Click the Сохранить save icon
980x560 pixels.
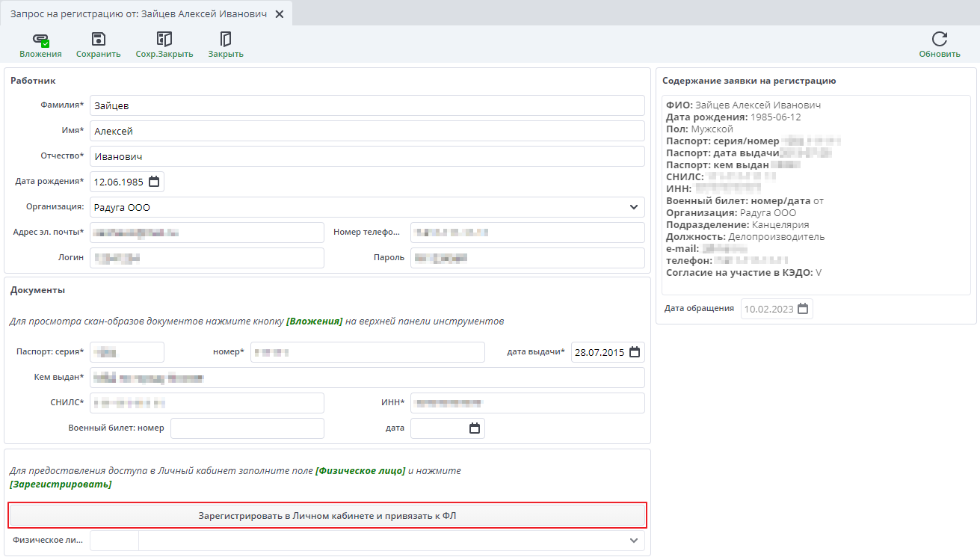click(98, 40)
